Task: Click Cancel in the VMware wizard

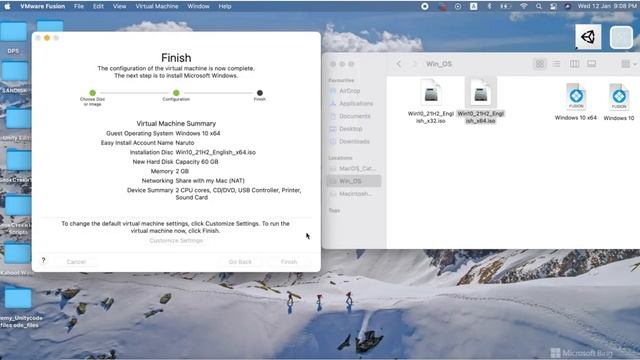Action: (x=76, y=262)
